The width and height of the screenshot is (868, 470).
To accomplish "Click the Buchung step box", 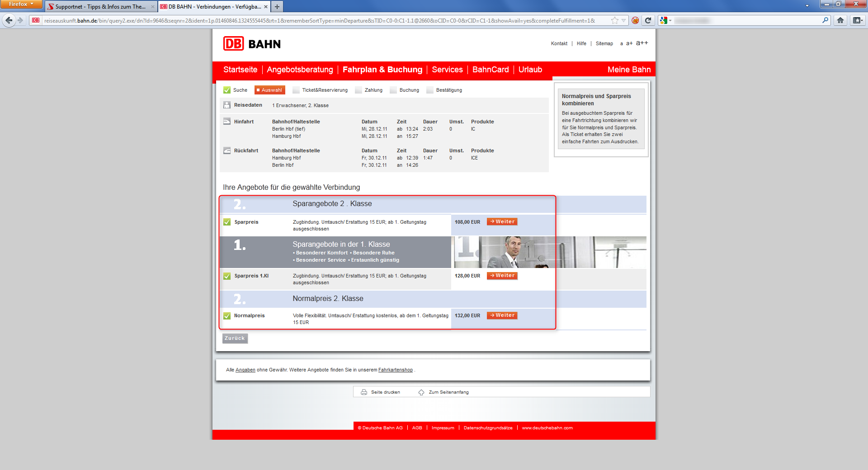I will pyautogui.click(x=393, y=90).
